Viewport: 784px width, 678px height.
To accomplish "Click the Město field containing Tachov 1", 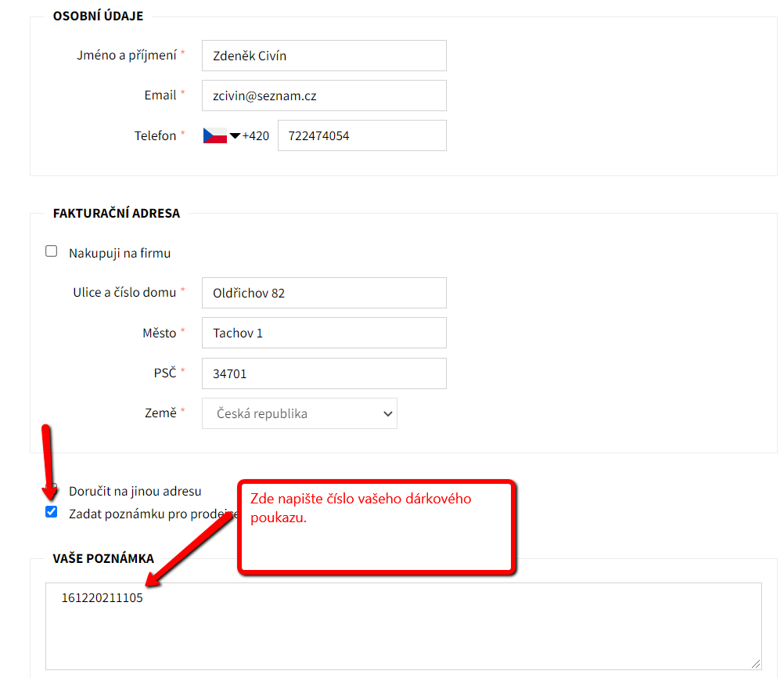I will point(324,333).
